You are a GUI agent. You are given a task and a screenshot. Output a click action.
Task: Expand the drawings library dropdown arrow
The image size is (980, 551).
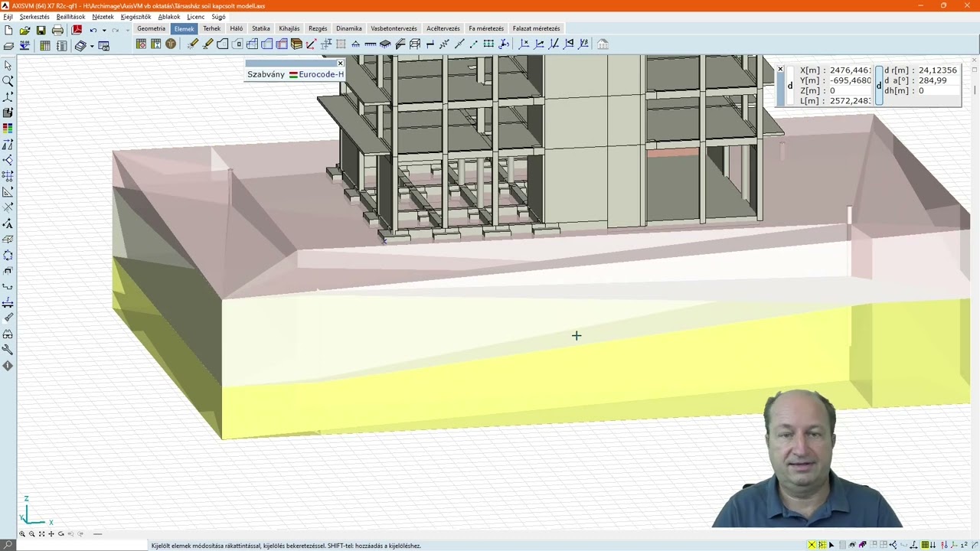point(92,46)
